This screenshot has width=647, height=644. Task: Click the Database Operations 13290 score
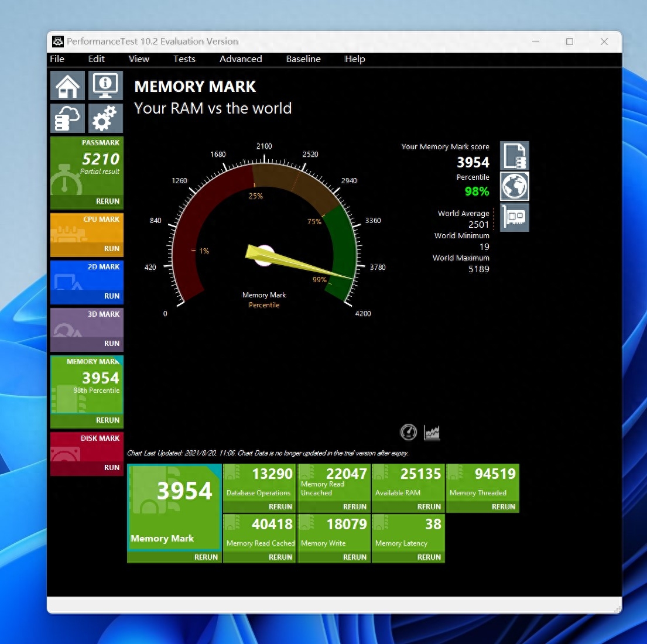[272, 474]
